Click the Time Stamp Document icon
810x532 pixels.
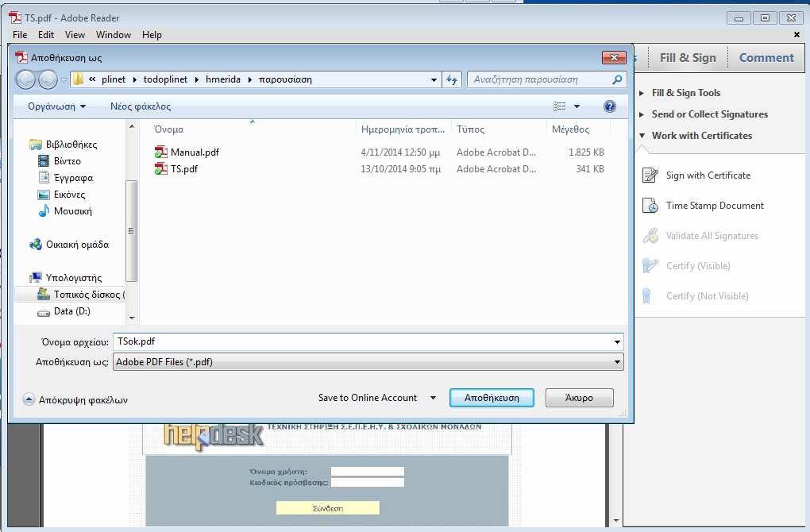click(650, 206)
